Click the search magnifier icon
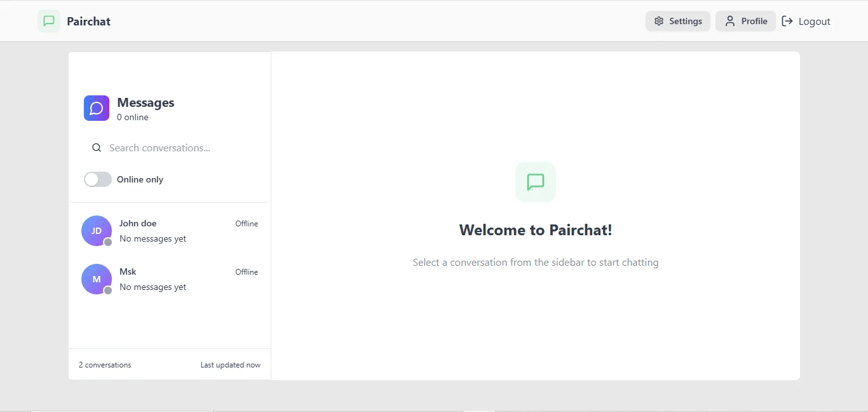Viewport: 868px width, 412px height. coord(97,148)
